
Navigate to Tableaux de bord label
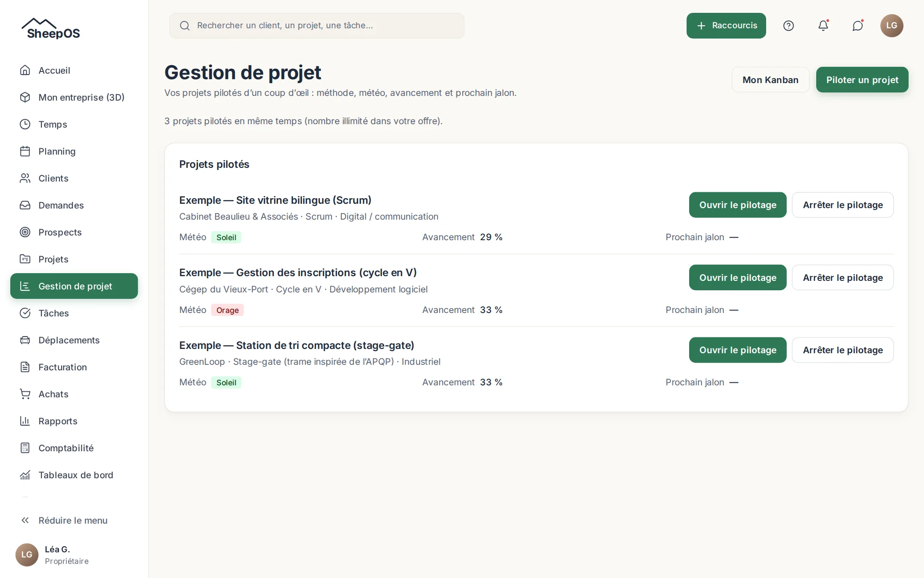(76, 475)
